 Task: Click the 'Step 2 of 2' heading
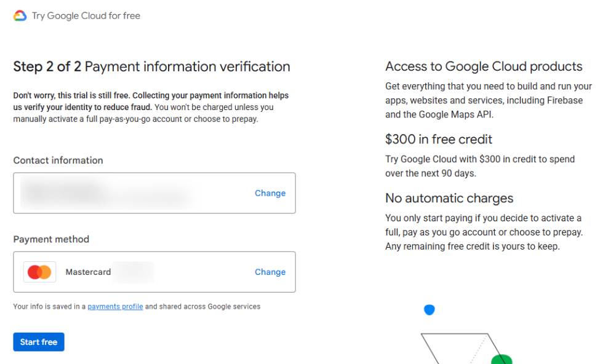pos(47,66)
